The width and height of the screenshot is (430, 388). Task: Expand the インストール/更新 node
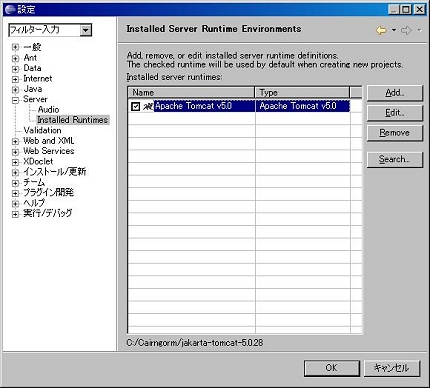tap(15, 172)
